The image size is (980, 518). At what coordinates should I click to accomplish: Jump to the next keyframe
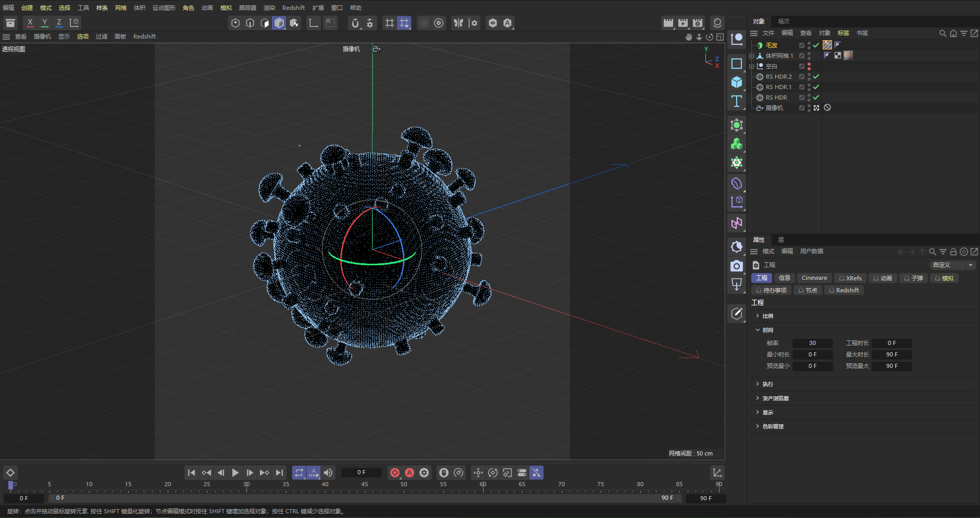(x=265, y=473)
